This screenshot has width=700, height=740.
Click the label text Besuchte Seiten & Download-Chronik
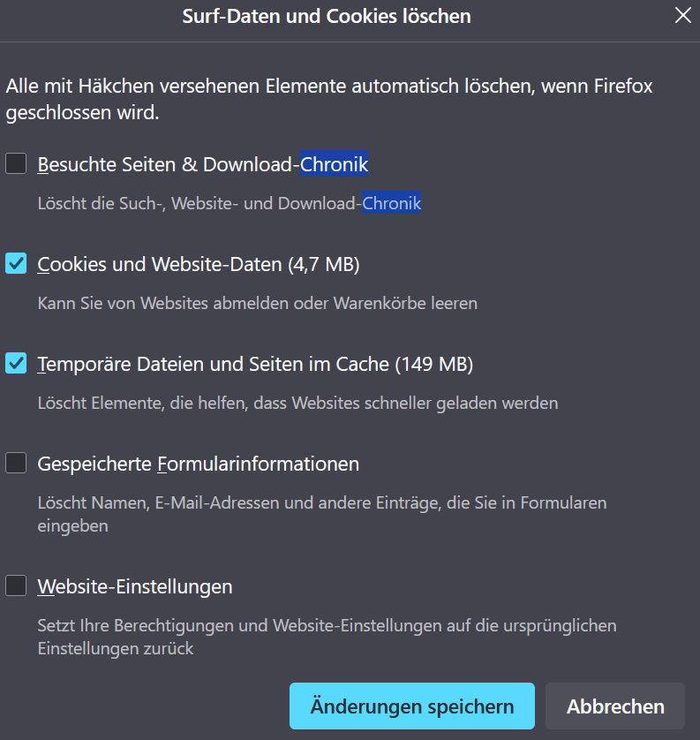(202, 164)
